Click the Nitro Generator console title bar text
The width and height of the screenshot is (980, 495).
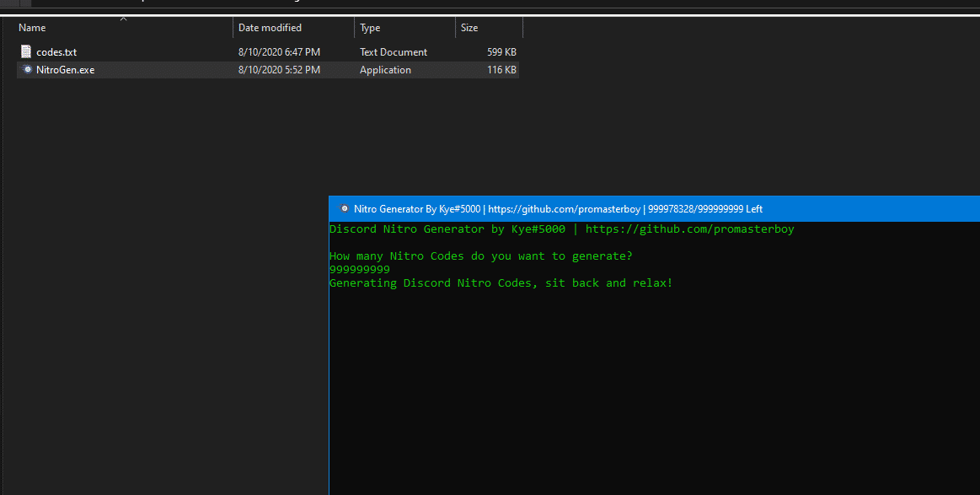tap(558, 208)
